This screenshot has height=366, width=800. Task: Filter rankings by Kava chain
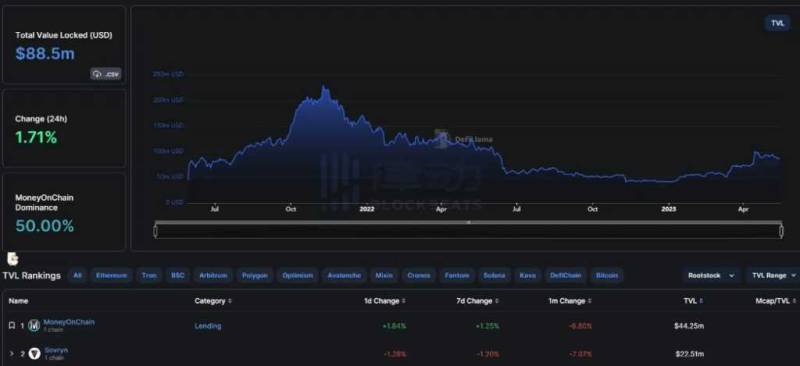(528, 275)
